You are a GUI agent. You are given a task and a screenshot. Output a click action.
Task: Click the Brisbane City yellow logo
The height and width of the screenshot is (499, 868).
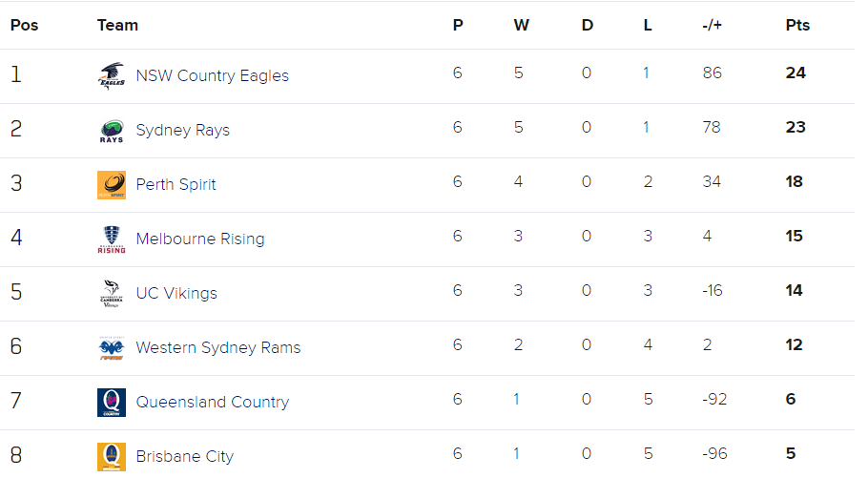112,457
